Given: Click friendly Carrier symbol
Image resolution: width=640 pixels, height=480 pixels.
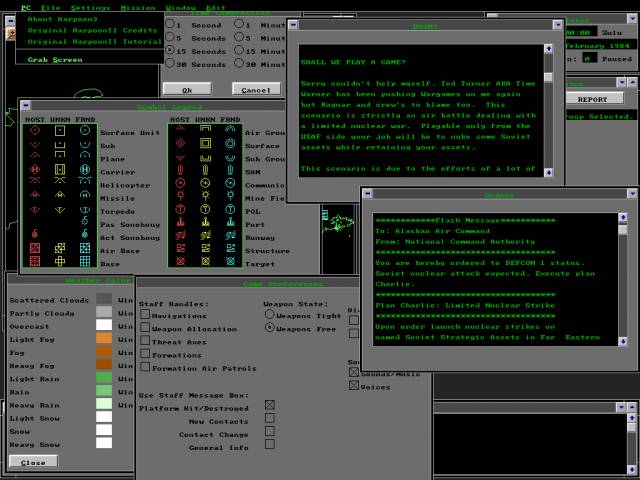Looking at the screenshot, I should [x=85, y=169].
